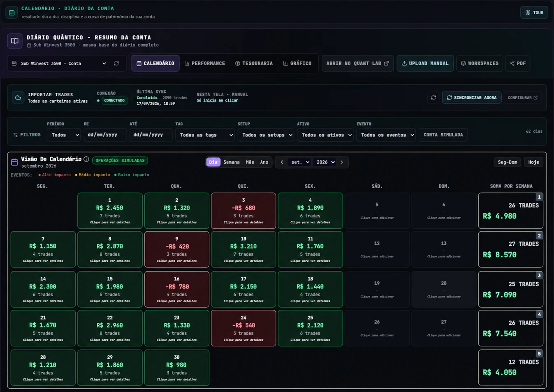554x392 pixels.
Task: Export the diary as PDF
Action: click(517, 63)
